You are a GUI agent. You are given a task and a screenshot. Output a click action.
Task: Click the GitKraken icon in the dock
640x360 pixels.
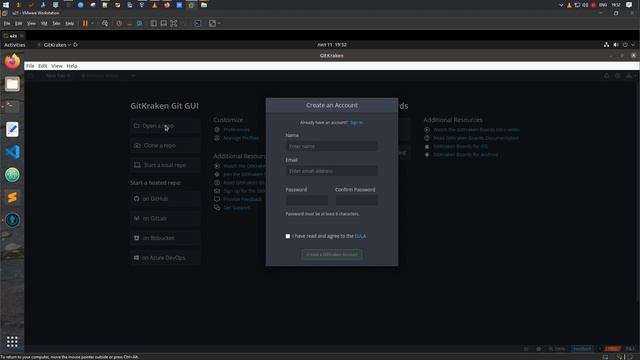[x=12, y=220]
